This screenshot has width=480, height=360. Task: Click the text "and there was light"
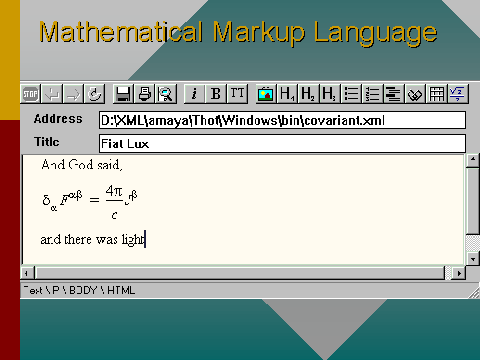tap(93, 239)
